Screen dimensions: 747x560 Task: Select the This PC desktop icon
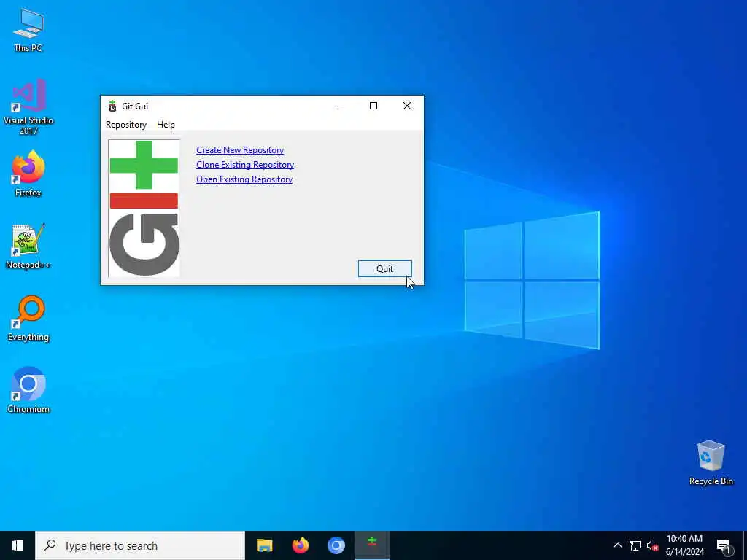28,30
